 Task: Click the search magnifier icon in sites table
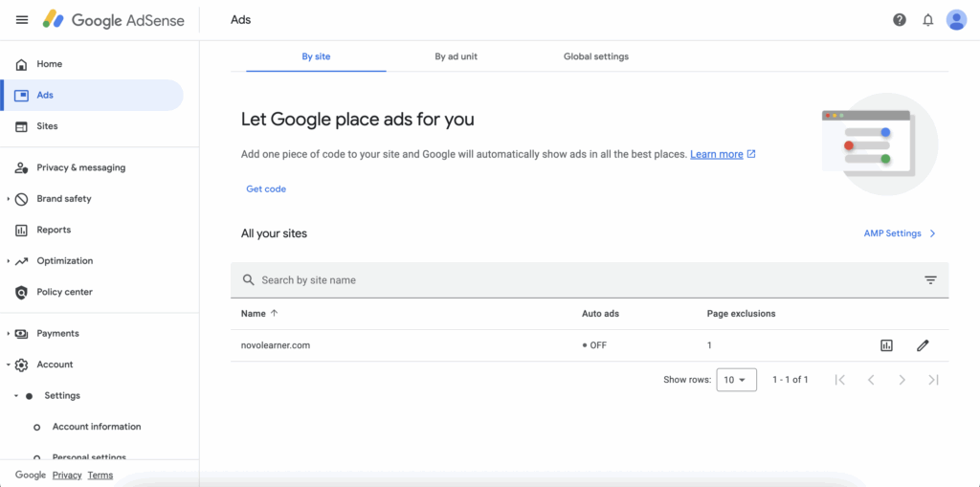(x=248, y=280)
